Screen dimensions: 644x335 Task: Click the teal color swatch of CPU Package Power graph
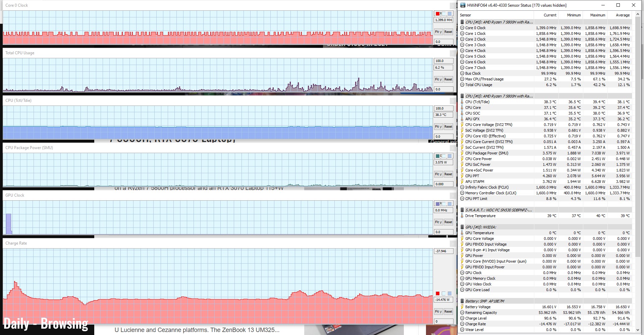click(437, 156)
